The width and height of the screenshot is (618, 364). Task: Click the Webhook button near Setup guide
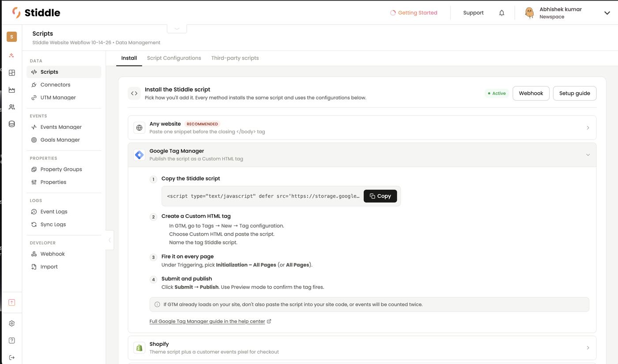[x=531, y=93]
